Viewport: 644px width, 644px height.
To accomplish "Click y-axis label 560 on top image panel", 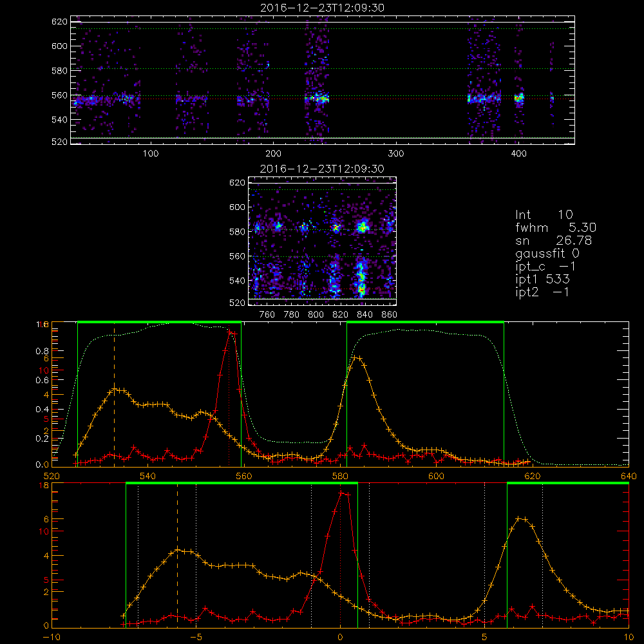I will [59, 95].
